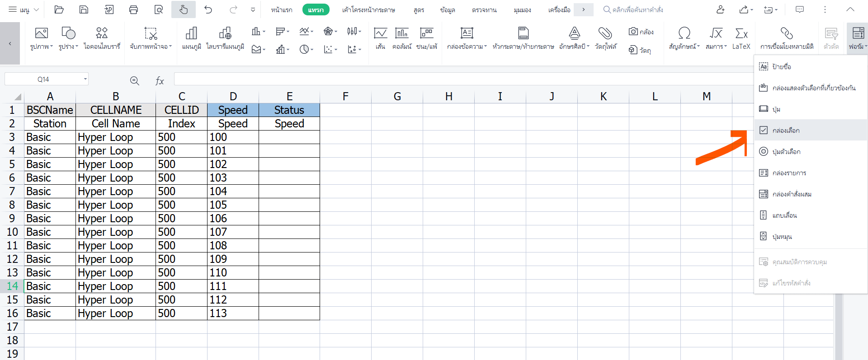The image size is (868, 360).
Task: Open the เมนู menu dropdown
Action: (24, 9)
